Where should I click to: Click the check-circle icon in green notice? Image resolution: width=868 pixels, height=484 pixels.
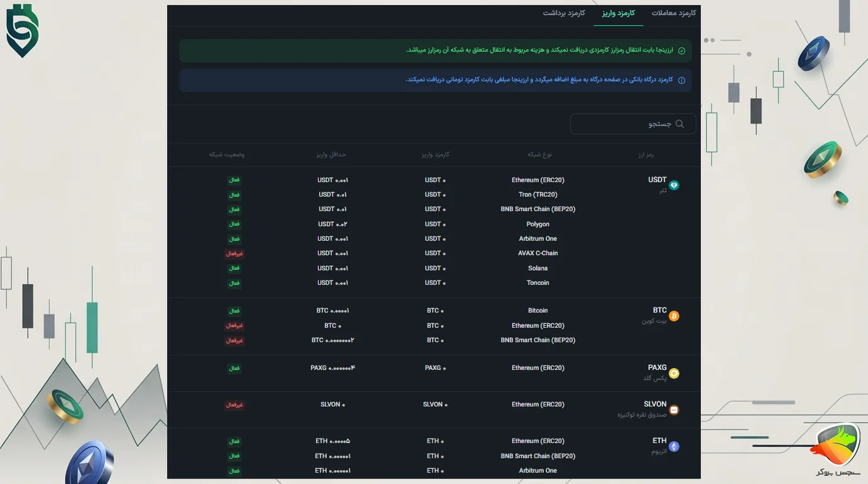[681, 51]
